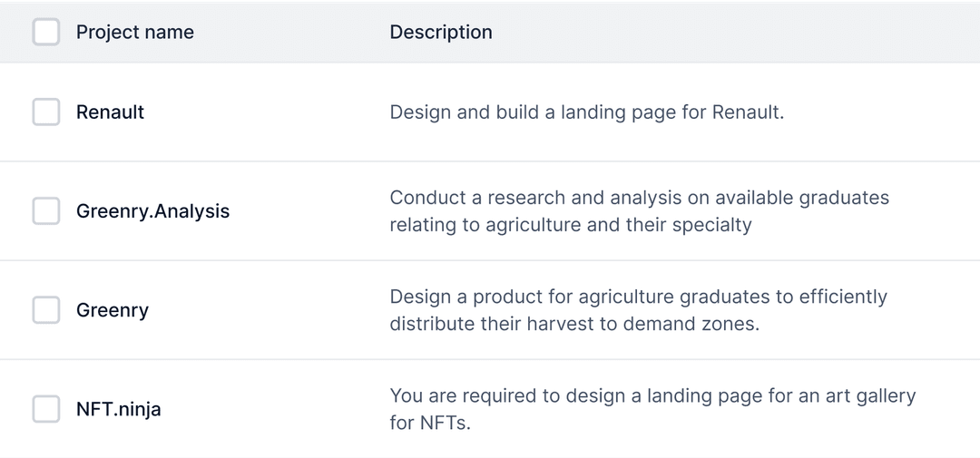Screen dimensions: 980x458
Task: Open the Greenry.Analysis project name
Action: pos(152,211)
